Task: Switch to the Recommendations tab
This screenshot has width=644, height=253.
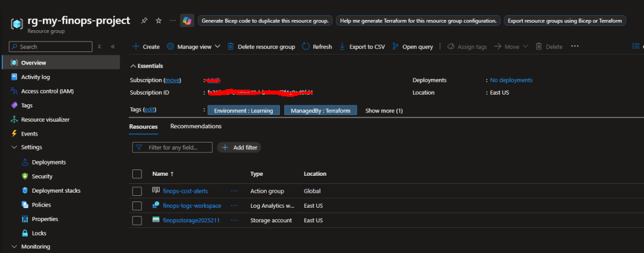Action: 196,126
